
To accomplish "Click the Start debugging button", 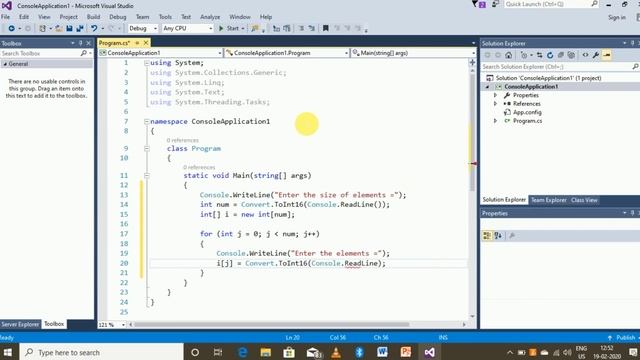I will [x=231, y=28].
